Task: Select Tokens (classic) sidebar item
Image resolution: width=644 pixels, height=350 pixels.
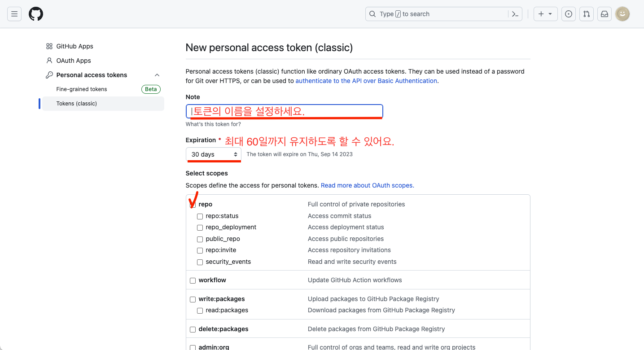Action: pos(103,104)
